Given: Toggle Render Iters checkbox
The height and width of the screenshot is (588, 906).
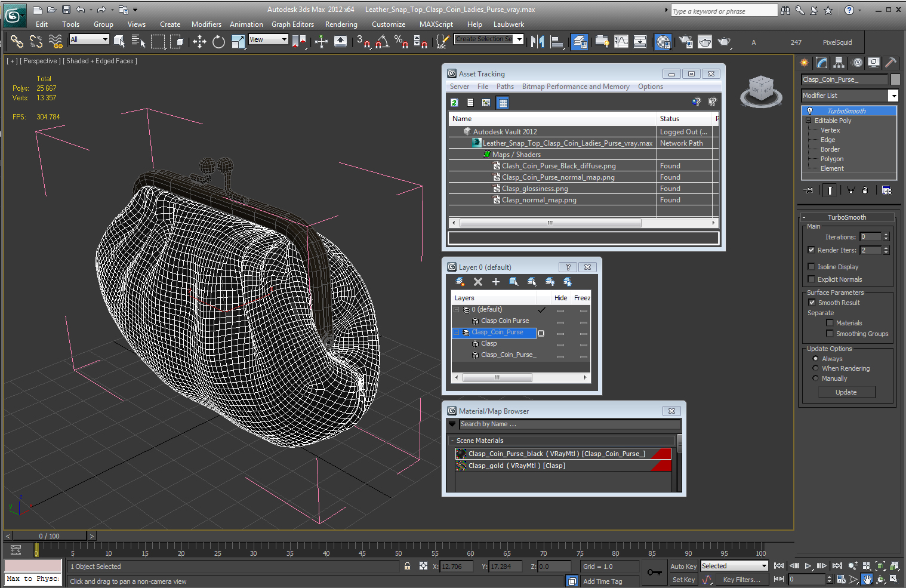Looking at the screenshot, I should [811, 250].
